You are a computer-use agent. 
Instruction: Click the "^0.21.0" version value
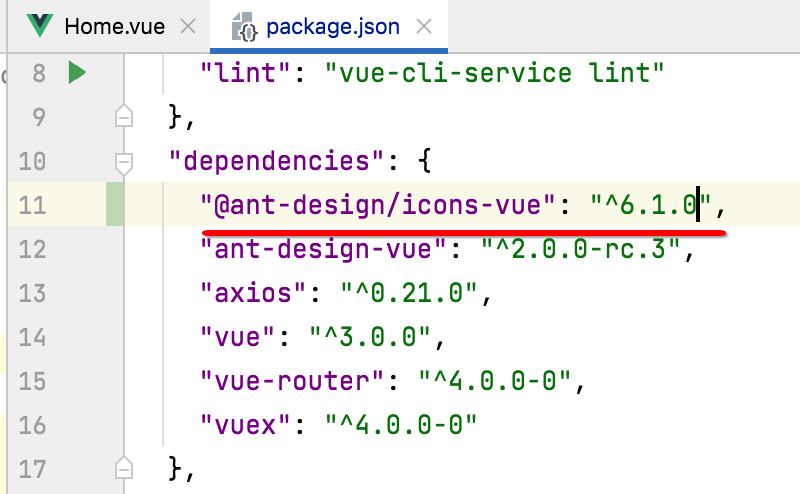[409, 293]
